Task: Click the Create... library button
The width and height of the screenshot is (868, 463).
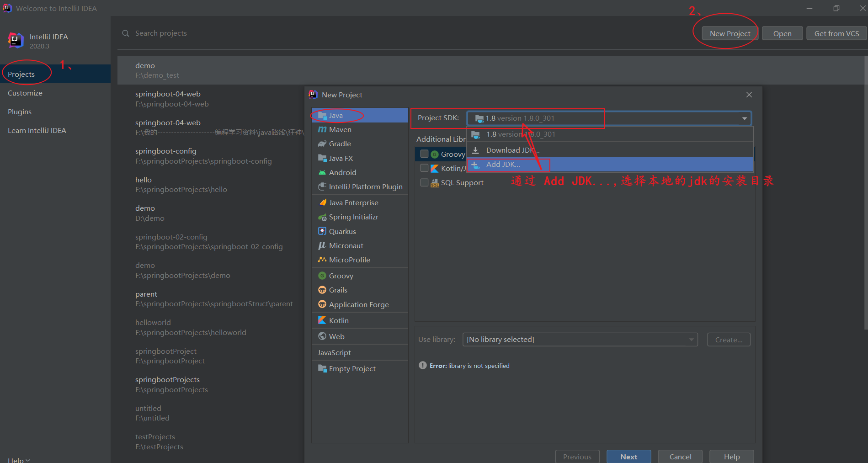Action: (x=729, y=340)
